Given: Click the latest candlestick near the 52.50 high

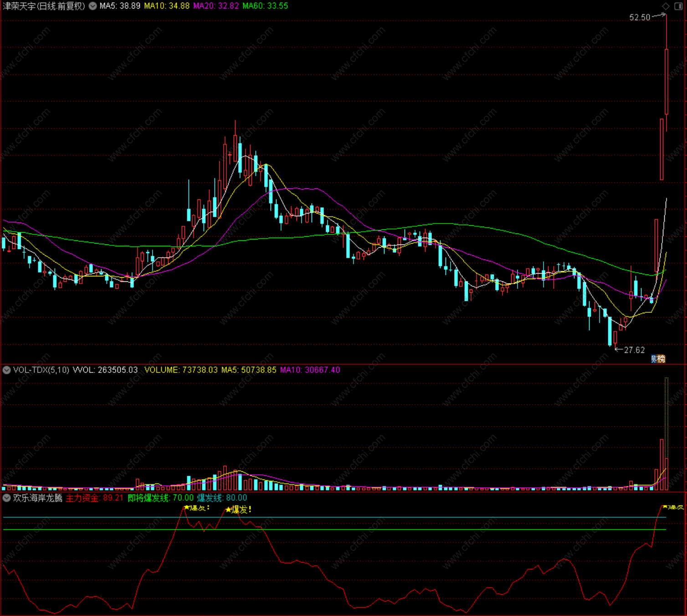Looking at the screenshot, I should pos(666,81).
